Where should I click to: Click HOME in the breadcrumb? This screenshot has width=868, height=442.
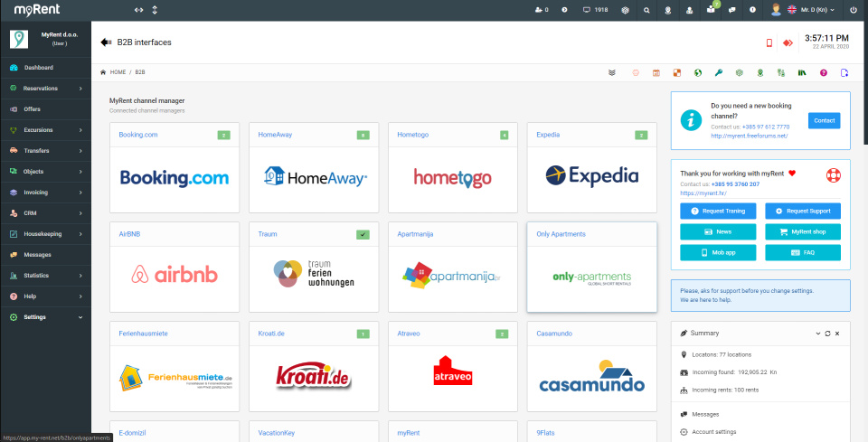click(x=118, y=72)
